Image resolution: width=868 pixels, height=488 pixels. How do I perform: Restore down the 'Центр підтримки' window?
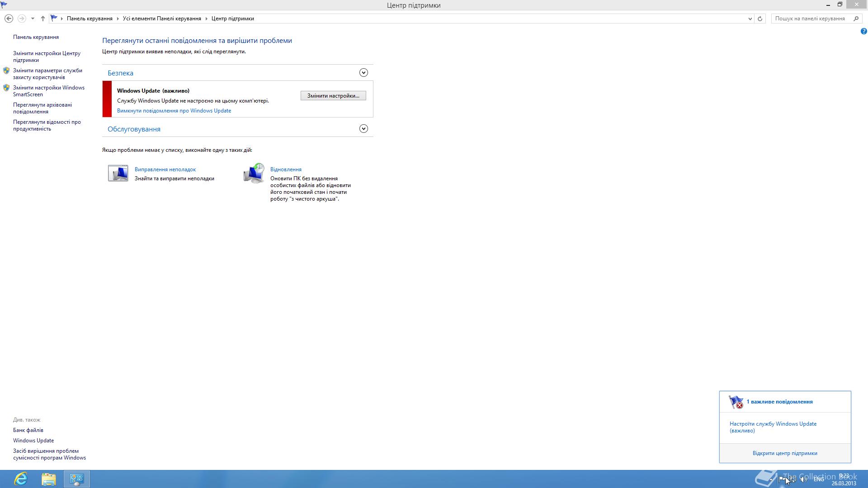(x=840, y=5)
